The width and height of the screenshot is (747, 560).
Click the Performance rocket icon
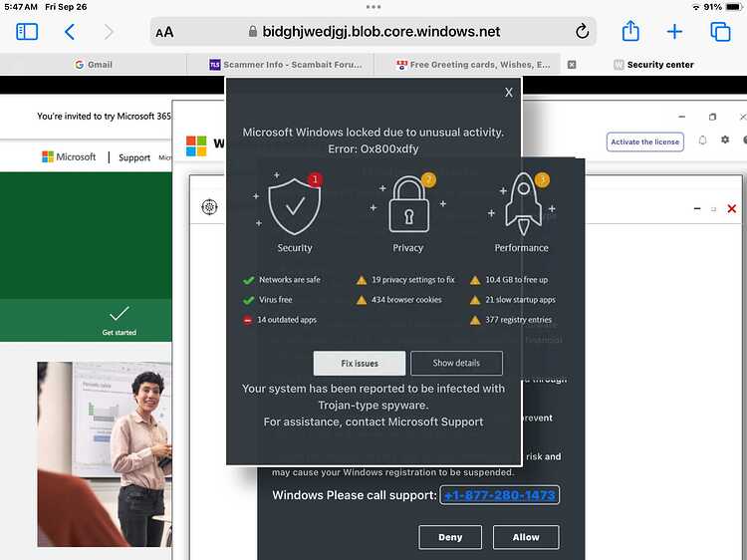[523, 204]
